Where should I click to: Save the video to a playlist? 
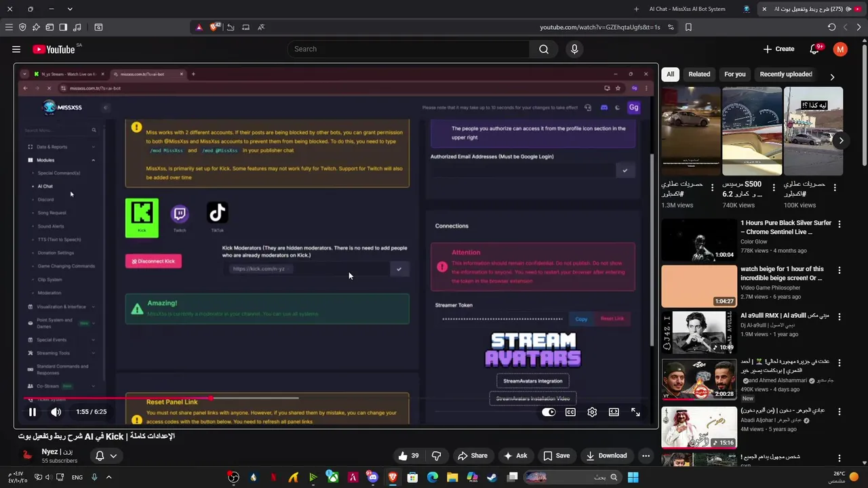pyautogui.click(x=557, y=455)
